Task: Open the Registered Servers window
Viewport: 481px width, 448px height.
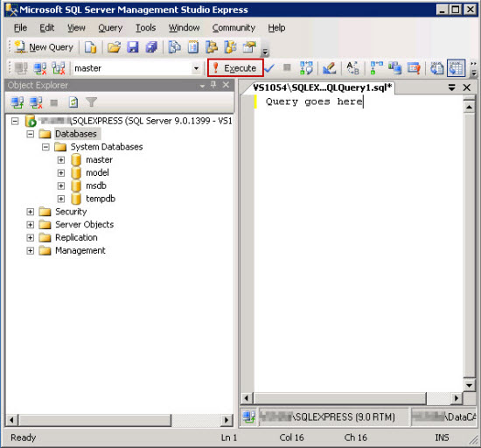Action: click(175, 47)
